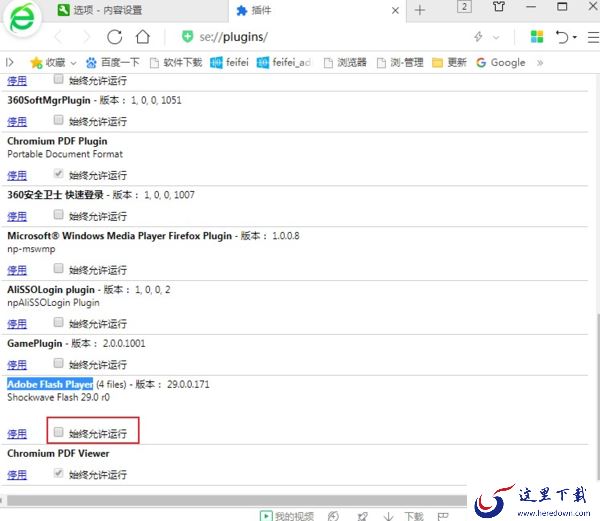Disable GamePlugin via 停用 link
The height and width of the screenshot is (521, 600).
pos(17,365)
